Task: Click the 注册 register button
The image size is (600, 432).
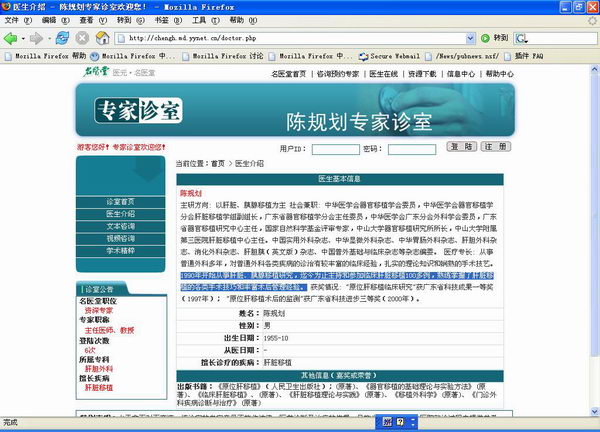Action: point(496,147)
